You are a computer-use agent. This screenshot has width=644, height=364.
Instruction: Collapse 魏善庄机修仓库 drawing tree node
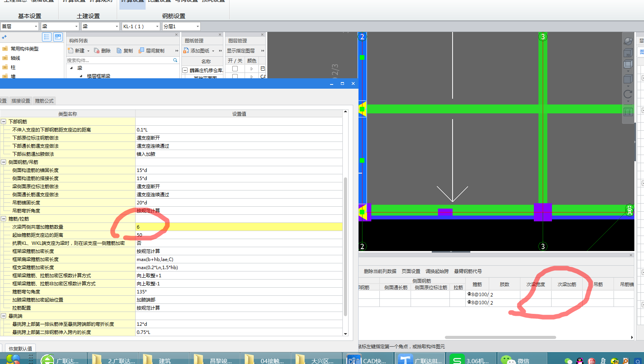185,70
